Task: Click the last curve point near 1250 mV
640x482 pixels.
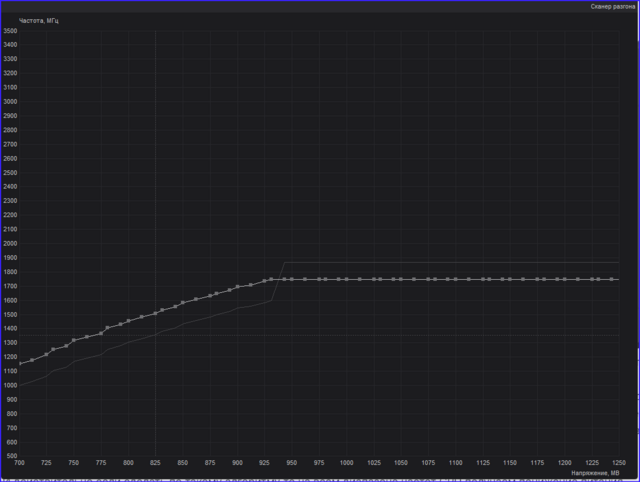Action: [612, 279]
